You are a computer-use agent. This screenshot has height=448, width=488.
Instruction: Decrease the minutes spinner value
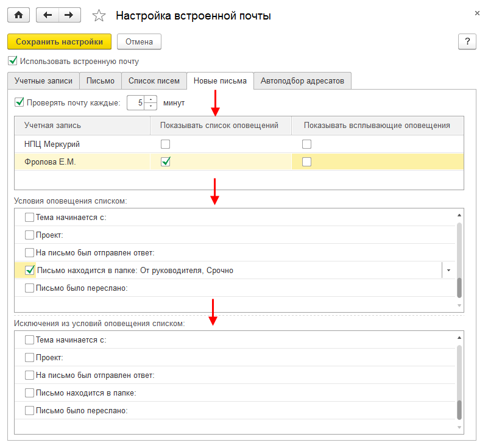(x=151, y=106)
